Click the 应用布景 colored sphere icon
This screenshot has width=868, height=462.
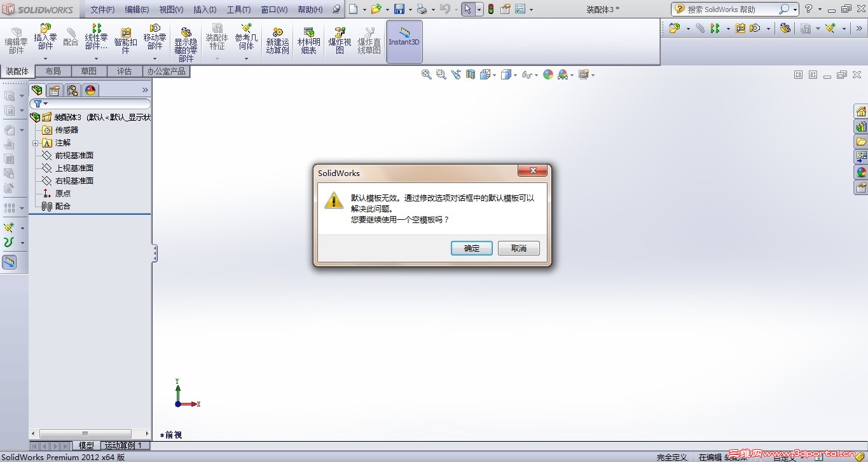[x=548, y=74]
